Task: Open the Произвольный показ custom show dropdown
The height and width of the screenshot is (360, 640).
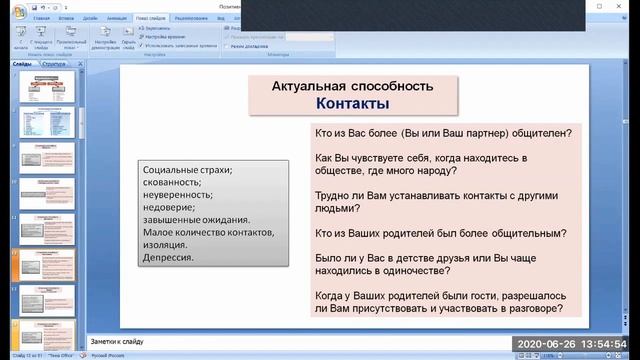Action: [71, 38]
